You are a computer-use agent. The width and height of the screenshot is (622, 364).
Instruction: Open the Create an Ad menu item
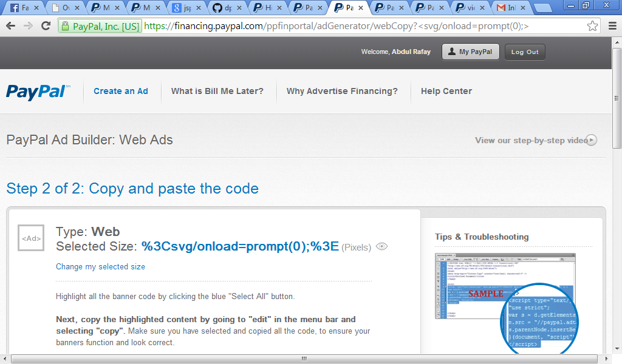121,91
